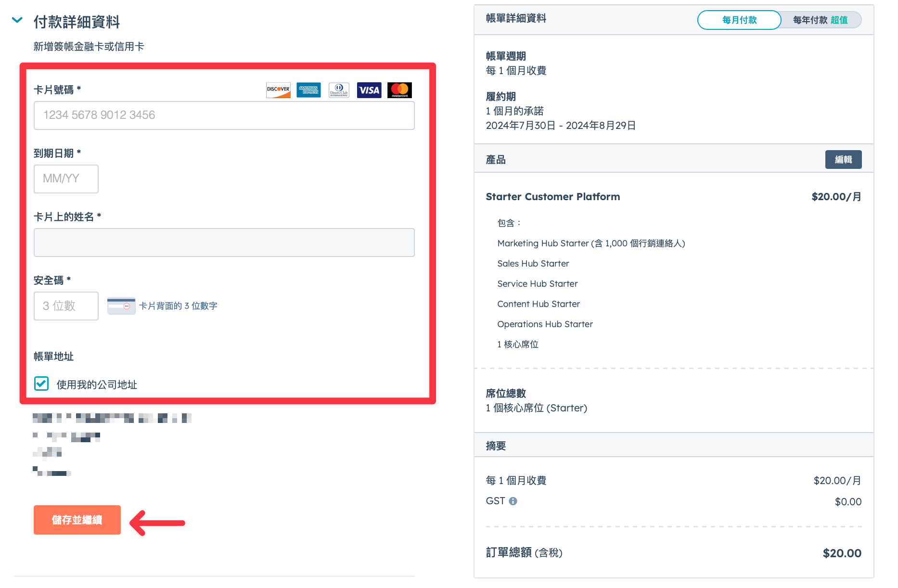The image size is (898, 588).
Task: Focus the 卡片號碼 card number field
Action: click(224, 115)
